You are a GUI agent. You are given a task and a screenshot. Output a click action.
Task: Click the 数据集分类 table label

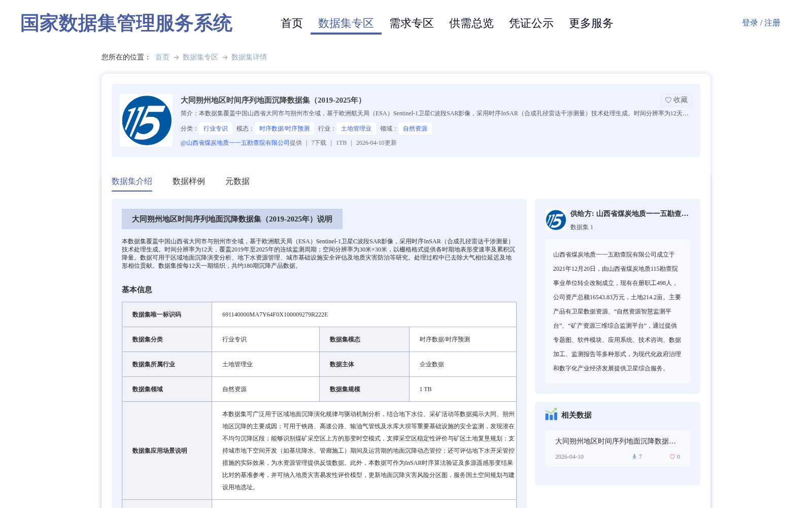(148, 339)
